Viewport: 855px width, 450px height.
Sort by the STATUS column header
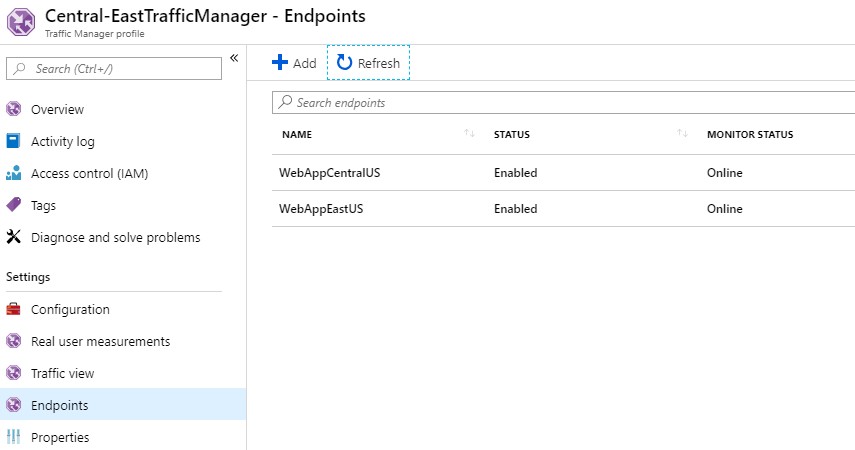pos(511,134)
